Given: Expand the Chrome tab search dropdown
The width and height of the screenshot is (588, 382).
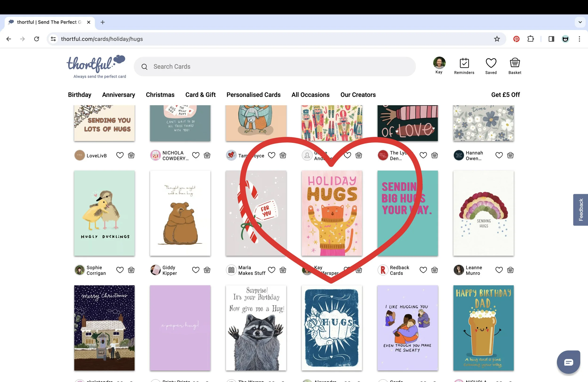Looking at the screenshot, I should click(x=580, y=22).
